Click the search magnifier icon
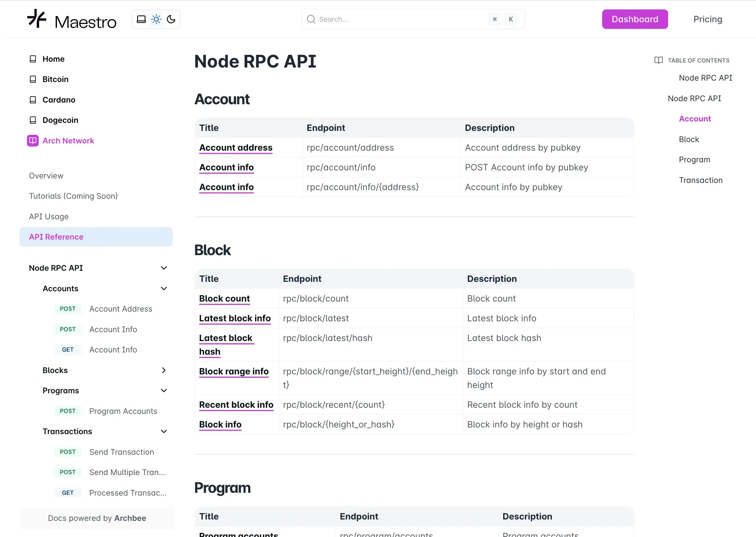Screen dimensions: 756x537 point(311,19)
